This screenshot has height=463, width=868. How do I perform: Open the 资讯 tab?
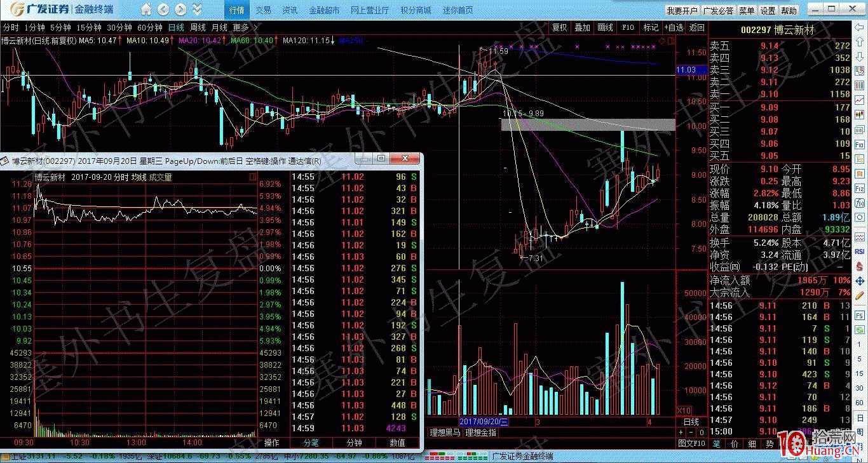tap(290, 10)
